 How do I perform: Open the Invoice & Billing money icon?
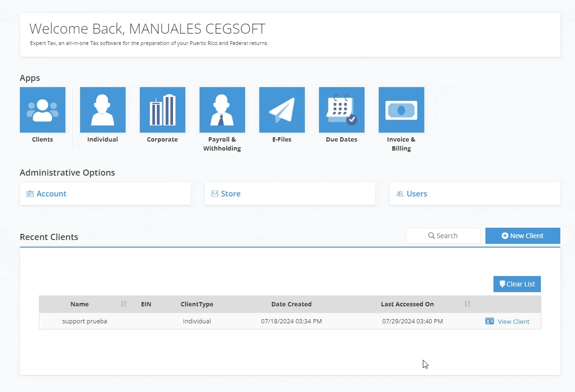(x=401, y=110)
